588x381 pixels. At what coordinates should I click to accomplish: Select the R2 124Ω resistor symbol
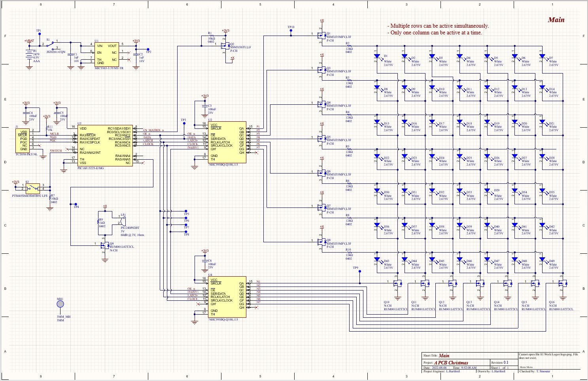349,46
